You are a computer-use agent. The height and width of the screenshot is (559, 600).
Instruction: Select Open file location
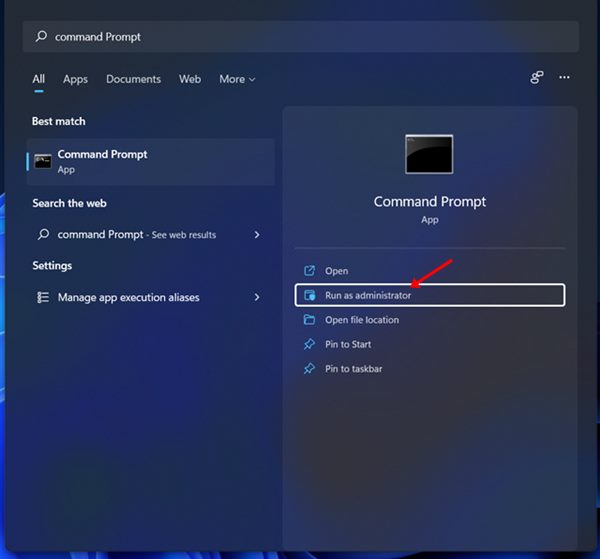click(430, 320)
